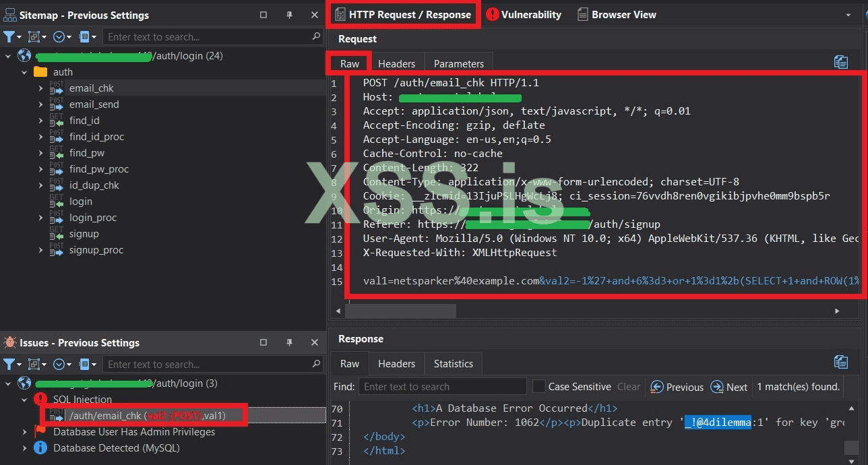Image resolution: width=868 pixels, height=465 pixels.
Task: Collapse the Issues root /auth/login (3) node
Action: [x=8, y=383]
